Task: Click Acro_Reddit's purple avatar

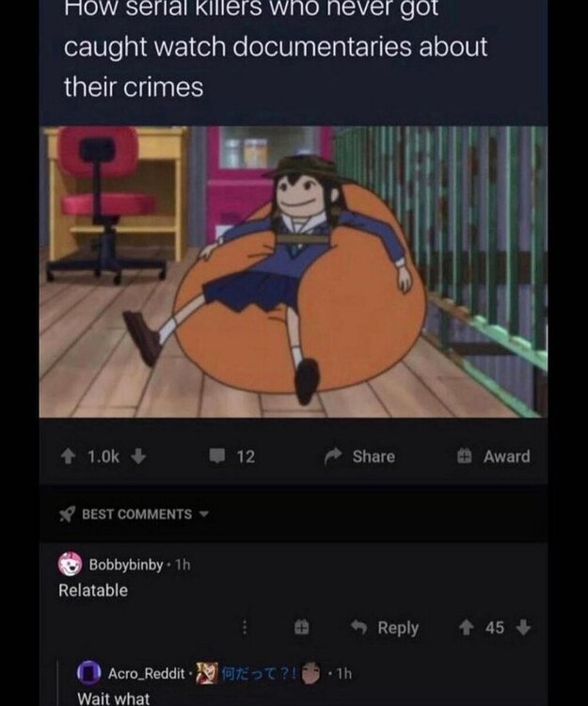Action: click(x=89, y=673)
